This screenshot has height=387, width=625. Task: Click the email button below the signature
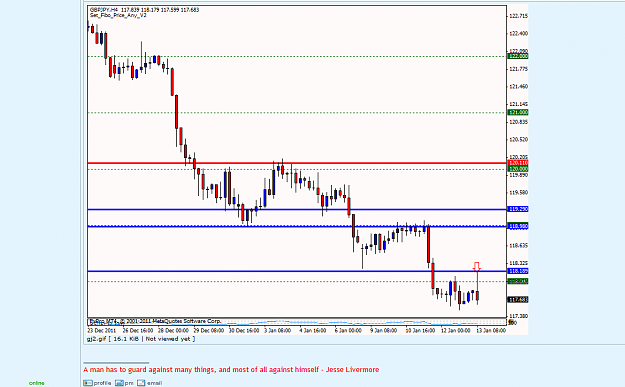point(150,383)
